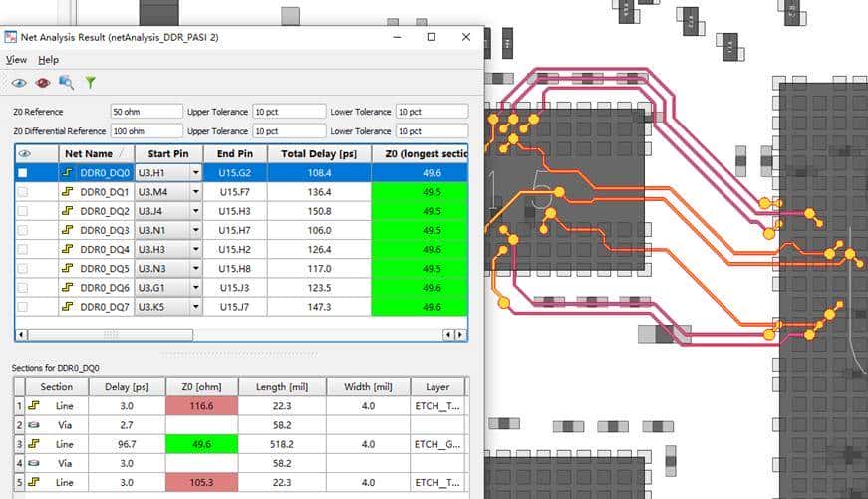
Task: Click the line icon in section row 1
Action: click(x=33, y=406)
